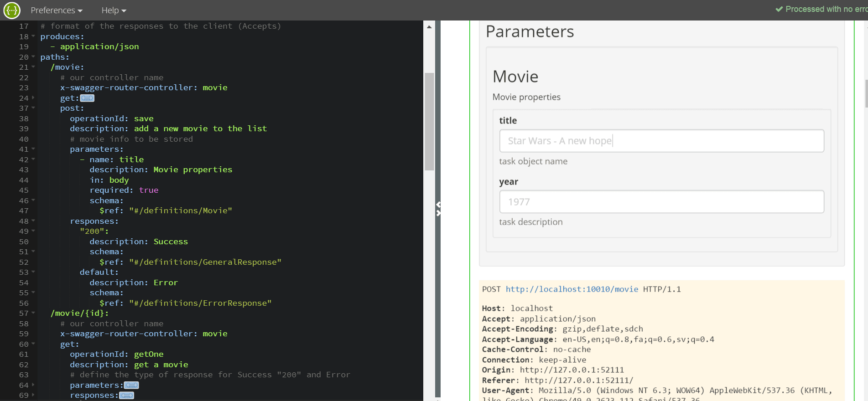
Task: Click the Origin header line
Action: tap(553, 370)
